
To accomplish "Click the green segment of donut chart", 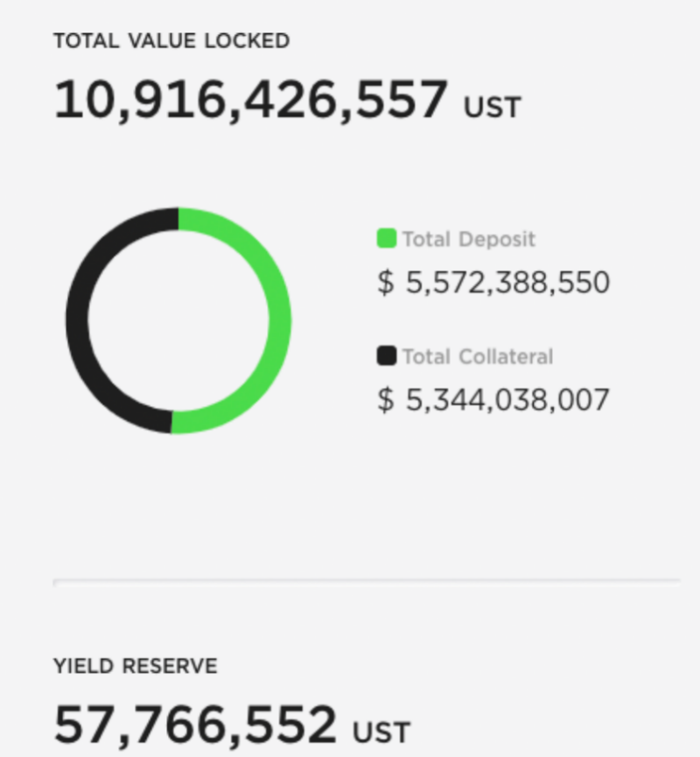I will tap(279, 320).
